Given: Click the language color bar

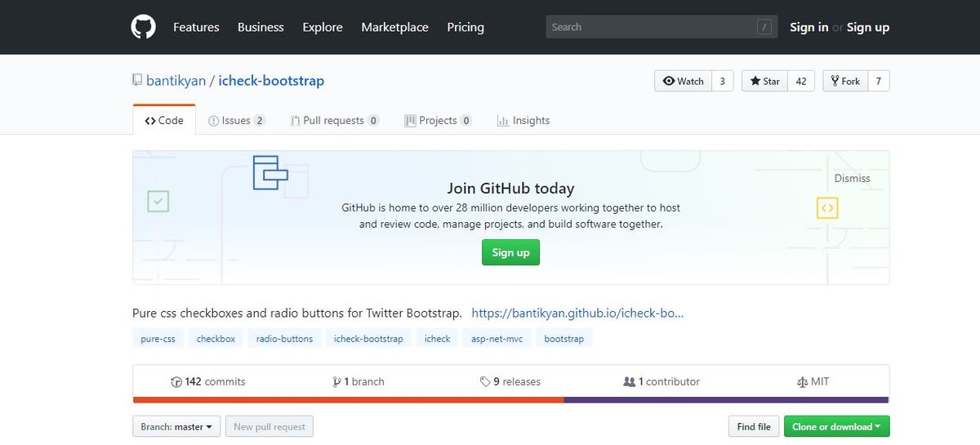Looking at the screenshot, I should click(x=510, y=400).
